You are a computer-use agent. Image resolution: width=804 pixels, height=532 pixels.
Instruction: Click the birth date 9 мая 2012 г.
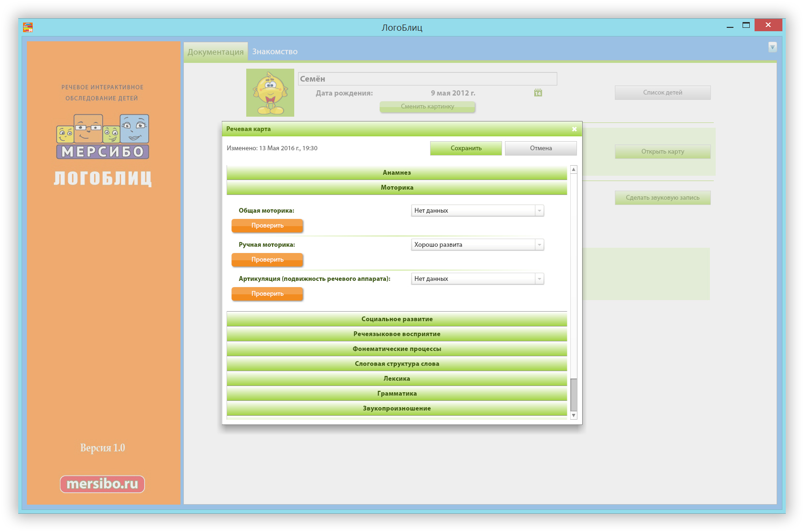[453, 93]
